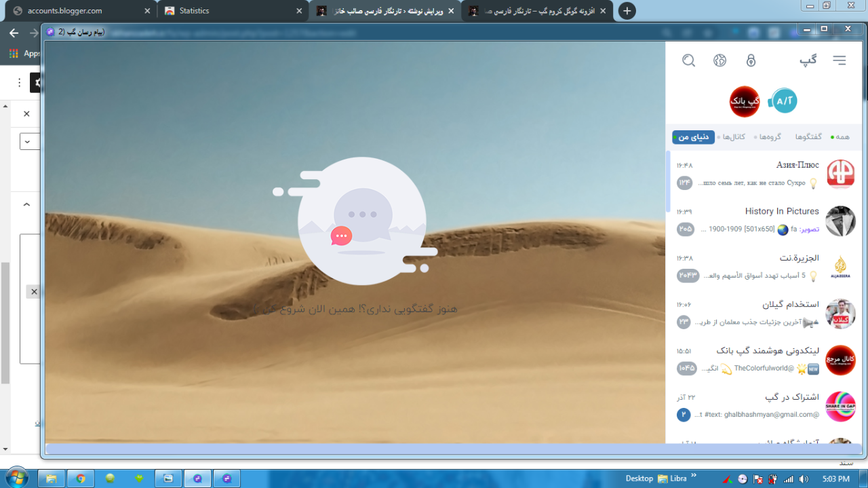The image size is (868, 488).
Task: Open the گپ بانک red round avatar
Action: click(745, 101)
